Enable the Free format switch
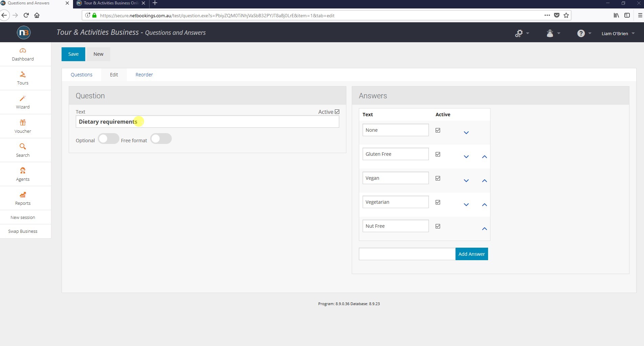 tap(161, 139)
